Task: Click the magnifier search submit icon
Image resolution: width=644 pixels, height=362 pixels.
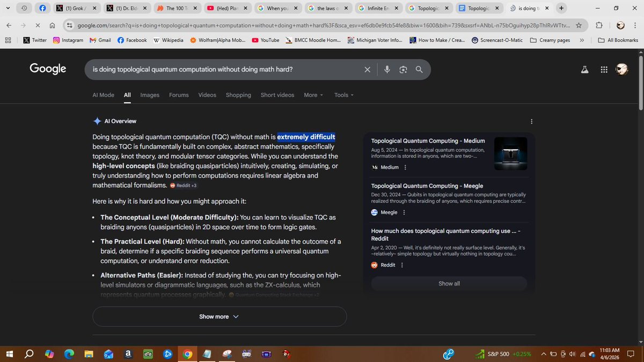Action: click(419, 70)
